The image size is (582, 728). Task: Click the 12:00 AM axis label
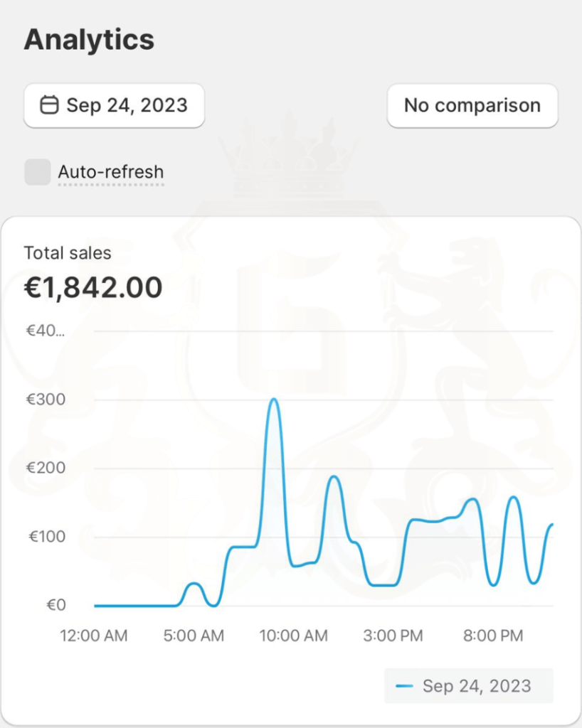pyautogui.click(x=93, y=635)
